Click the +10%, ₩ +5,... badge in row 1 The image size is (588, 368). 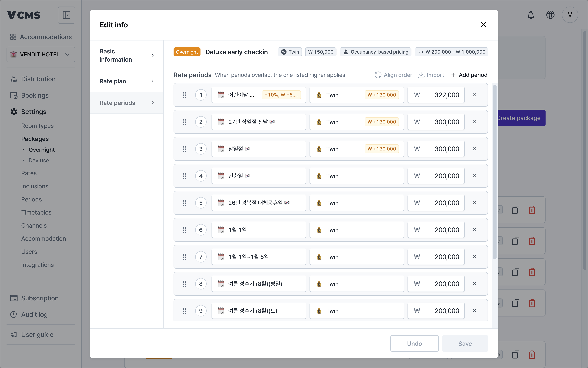pos(281,95)
